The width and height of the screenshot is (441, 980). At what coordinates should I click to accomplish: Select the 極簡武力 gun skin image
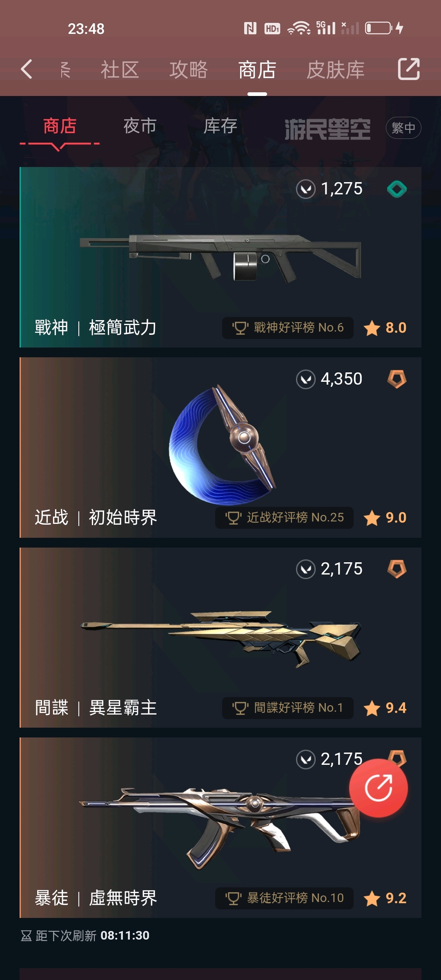[x=220, y=258]
